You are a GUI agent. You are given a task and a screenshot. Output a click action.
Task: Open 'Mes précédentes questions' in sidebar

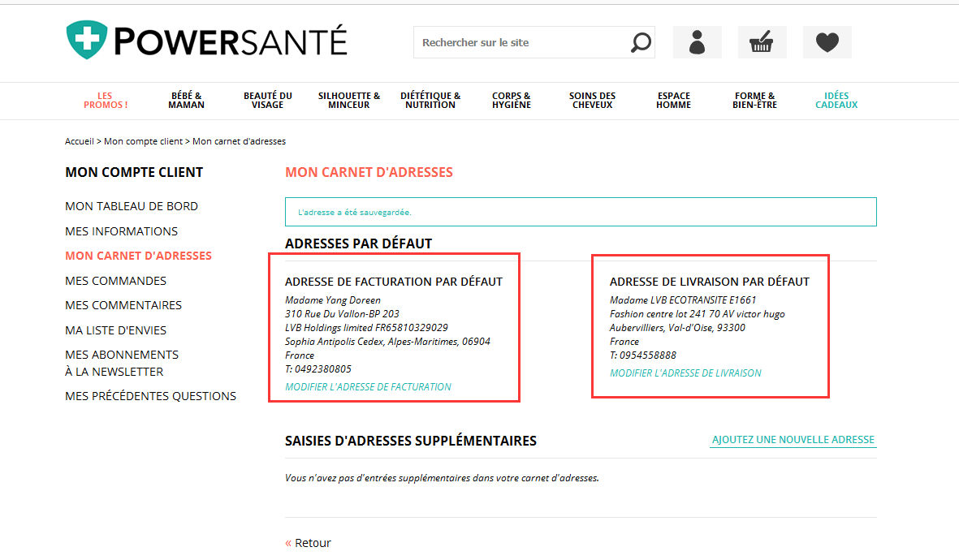[x=150, y=396]
